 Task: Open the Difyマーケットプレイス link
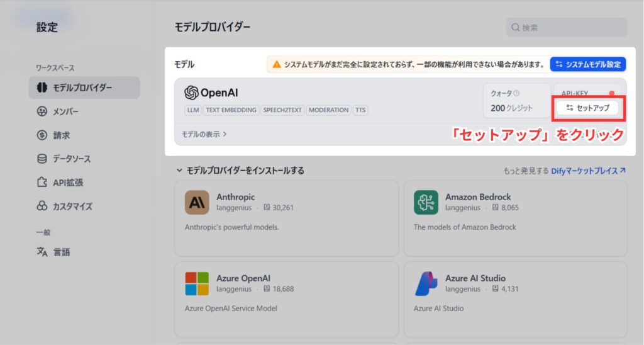(x=588, y=171)
